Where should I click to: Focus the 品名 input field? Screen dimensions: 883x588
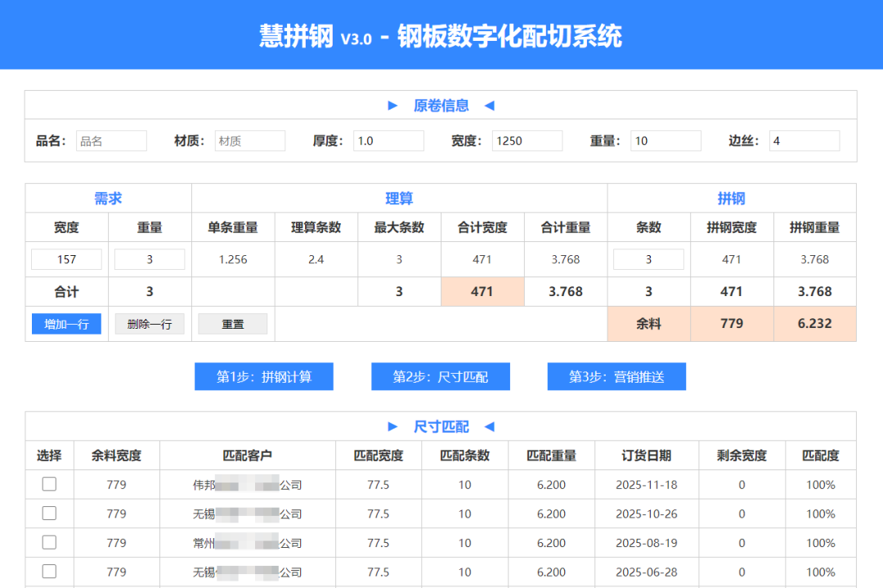click(111, 141)
